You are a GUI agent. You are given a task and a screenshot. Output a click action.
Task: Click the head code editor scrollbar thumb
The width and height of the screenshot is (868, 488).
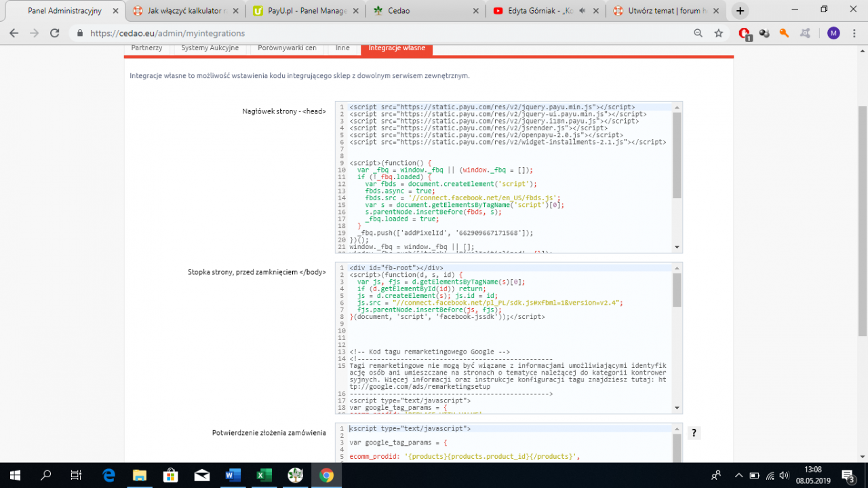tap(677, 155)
